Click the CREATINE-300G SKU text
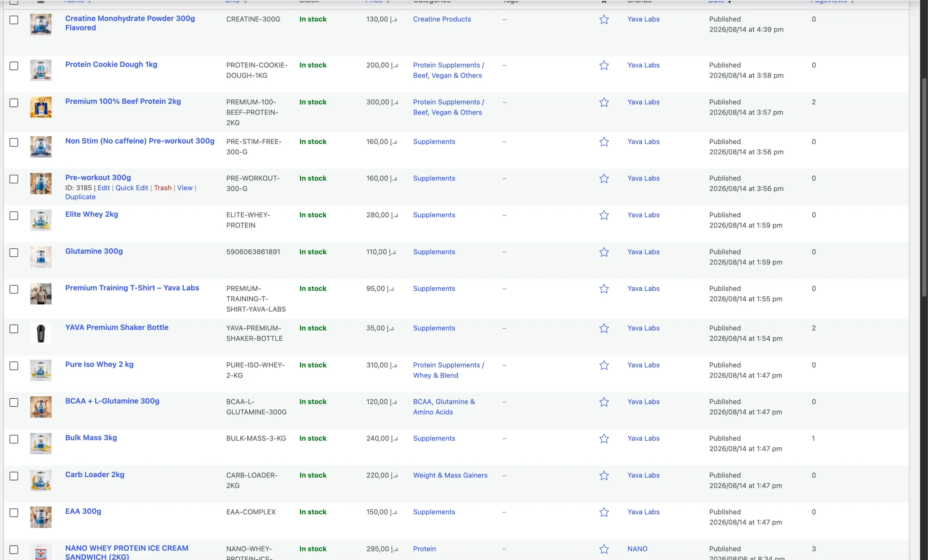Screen dimensions: 928x560 pyautogui.click(x=253, y=19)
